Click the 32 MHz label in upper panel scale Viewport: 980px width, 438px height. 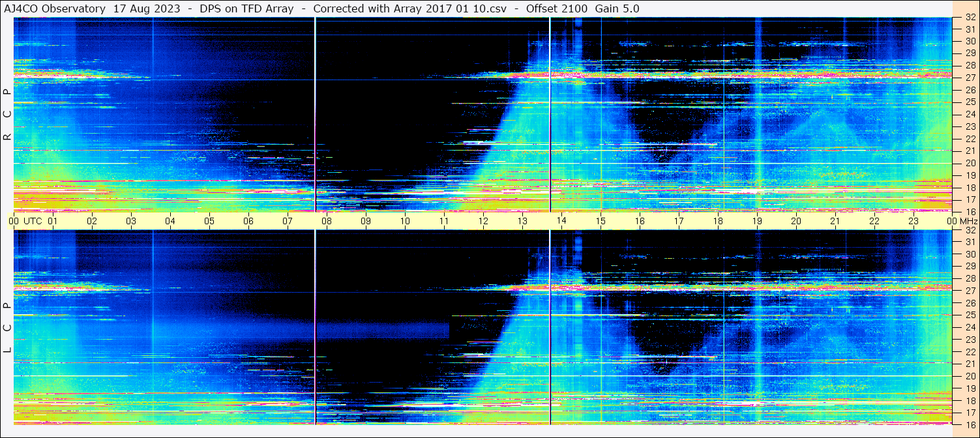pos(970,18)
